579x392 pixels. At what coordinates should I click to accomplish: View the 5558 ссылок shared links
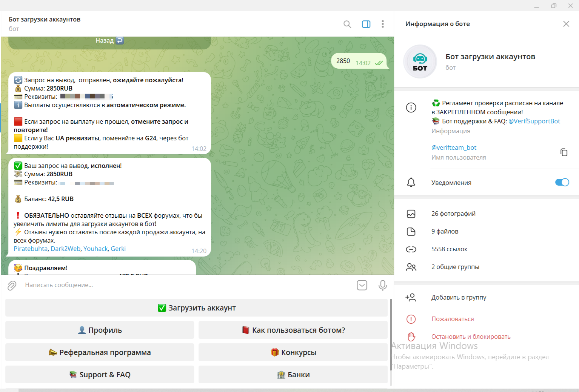(449, 249)
